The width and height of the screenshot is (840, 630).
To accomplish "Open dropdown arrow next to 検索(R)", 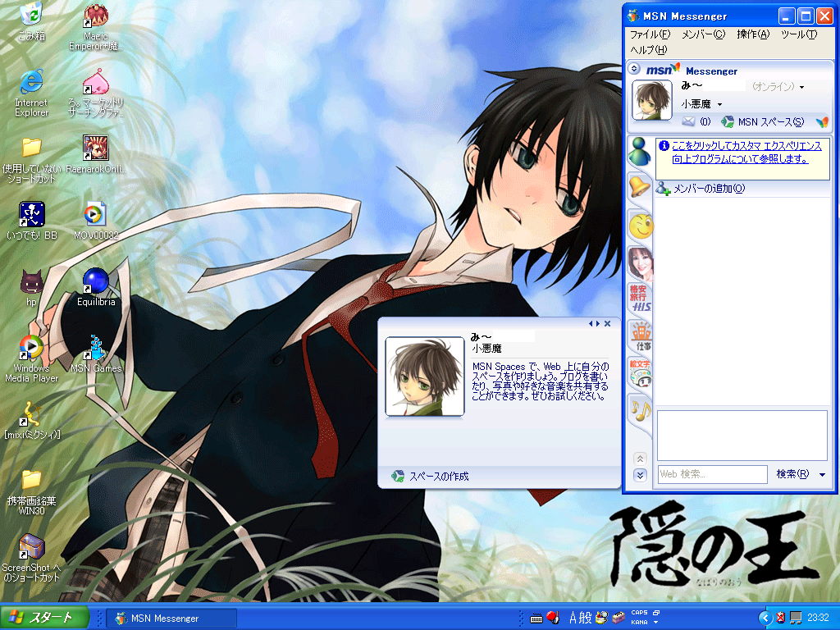I will tap(822, 475).
